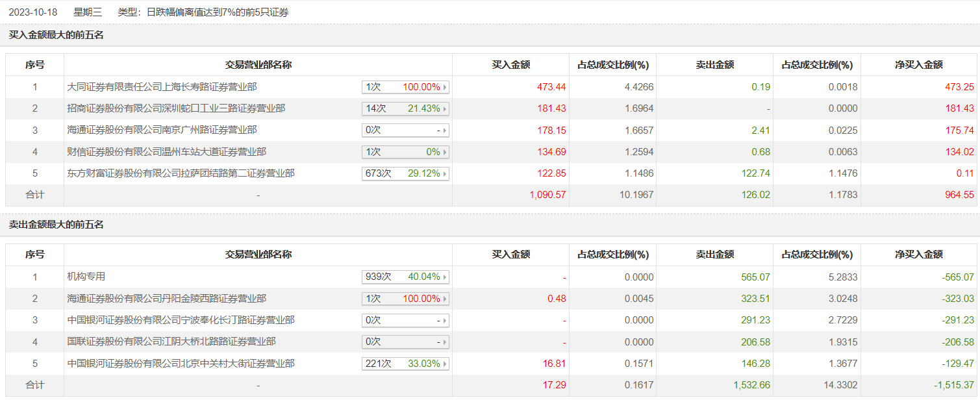The height and width of the screenshot is (400, 980).
Task: Expand the 14次 21.43% history box
Action: click(x=405, y=108)
